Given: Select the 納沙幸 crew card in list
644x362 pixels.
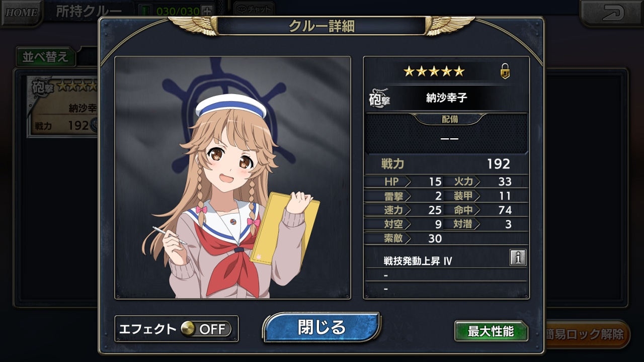Looking at the screenshot, I should 63,107.
